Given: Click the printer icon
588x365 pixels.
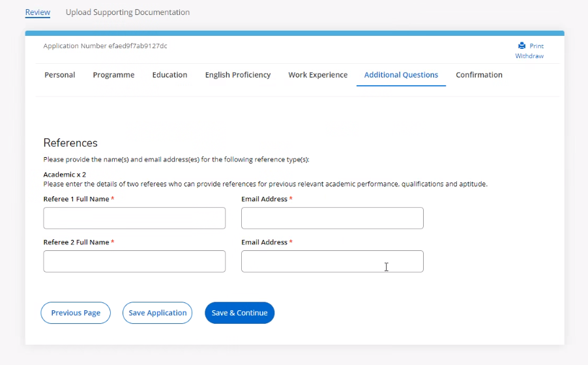Looking at the screenshot, I should pos(522,46).
